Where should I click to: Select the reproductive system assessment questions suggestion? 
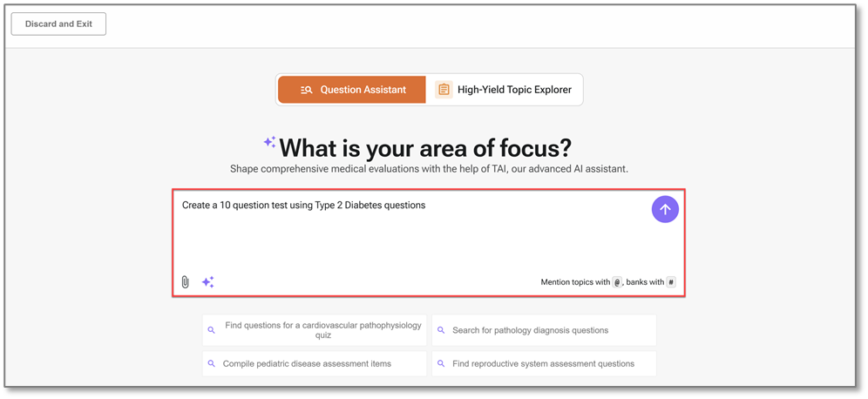pyautogui.click(x=543, y=363)
